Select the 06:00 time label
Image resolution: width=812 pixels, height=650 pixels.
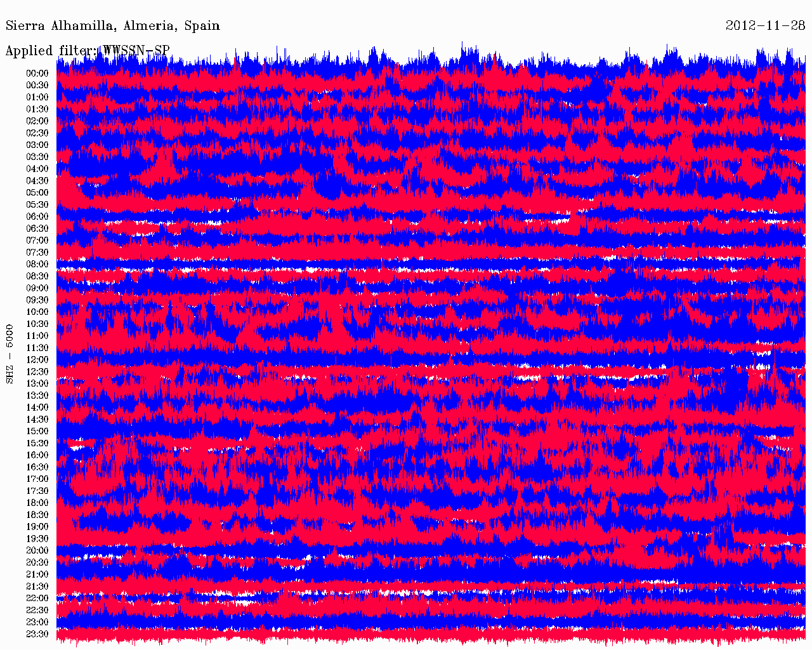pos(37,216)
